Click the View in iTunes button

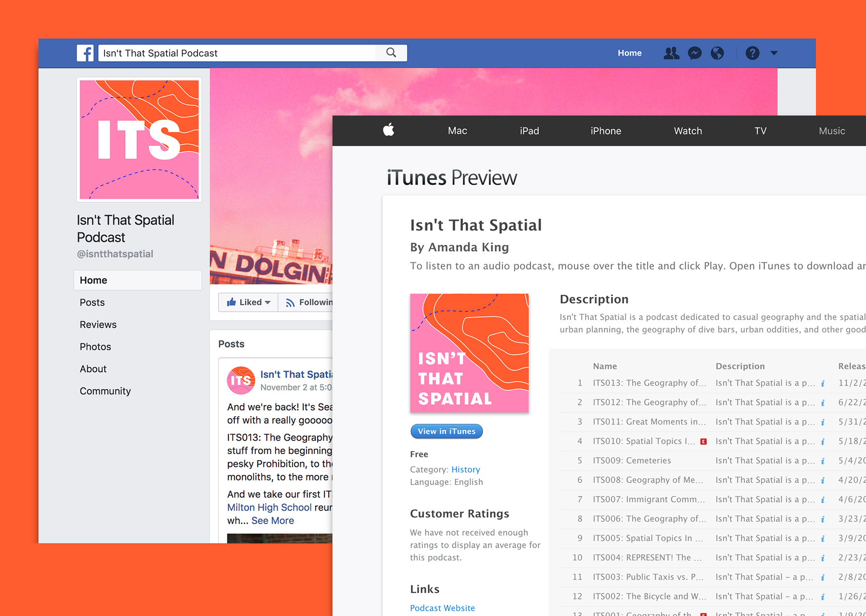[x=446, y=431]
